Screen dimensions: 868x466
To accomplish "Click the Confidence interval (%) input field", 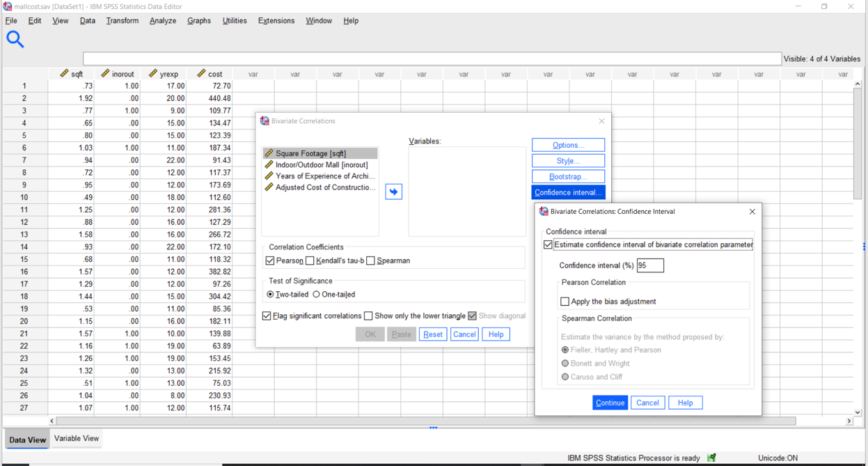I will coord(650,265).
